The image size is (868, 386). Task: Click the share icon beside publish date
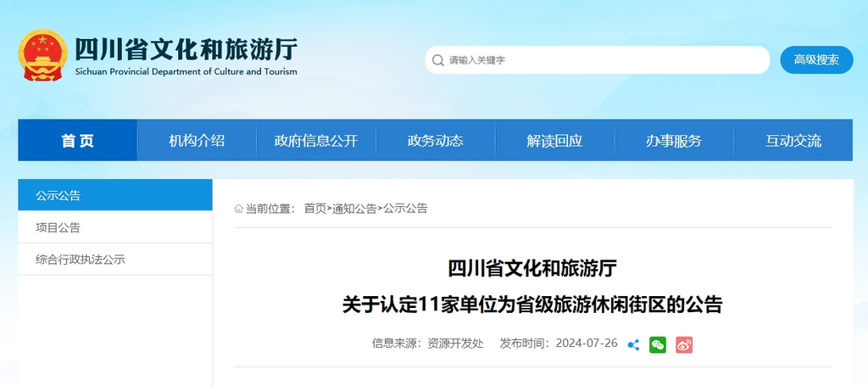[633, 344]
